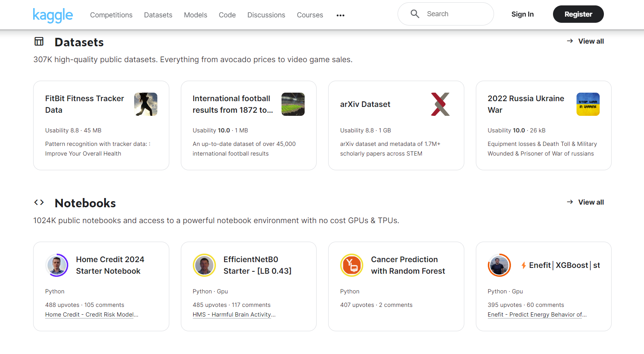Open the HMS - Harmful Brain Activity link

tap(234, 315)
